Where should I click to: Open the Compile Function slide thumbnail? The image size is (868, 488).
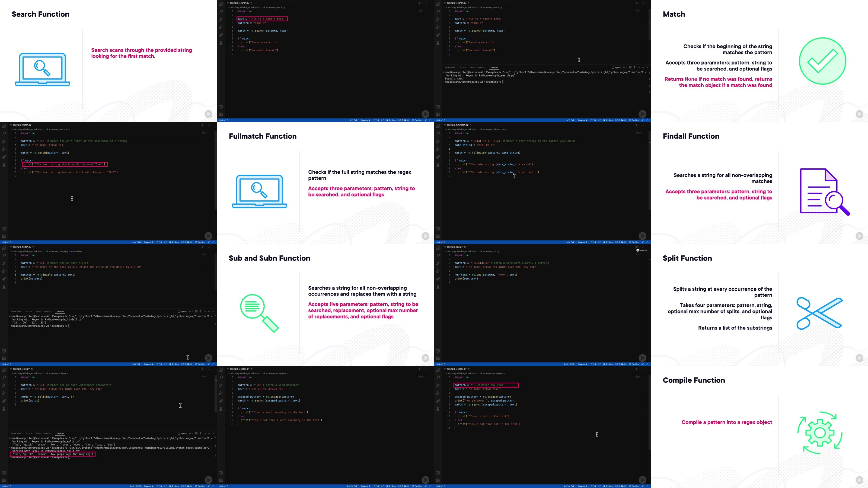[x=759, y=427]
